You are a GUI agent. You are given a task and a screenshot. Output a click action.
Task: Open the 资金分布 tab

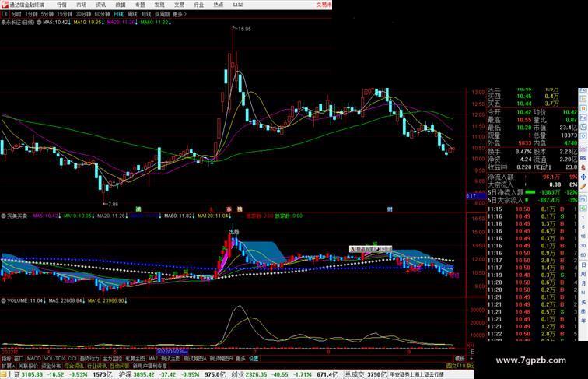click(51, 366)
